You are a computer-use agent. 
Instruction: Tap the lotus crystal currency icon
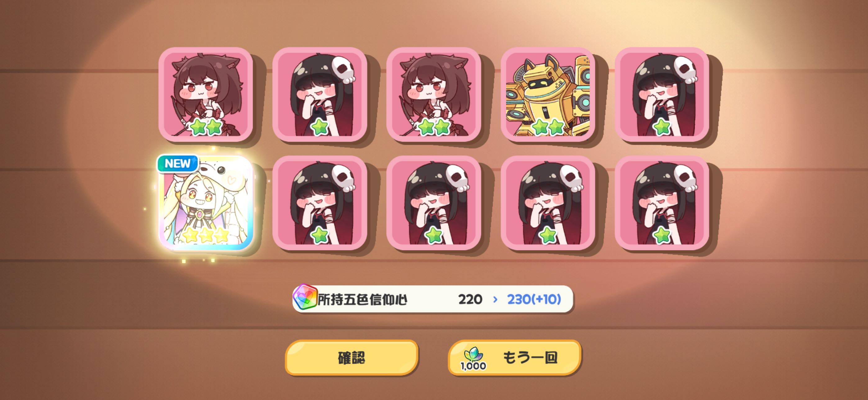point(473,354)
